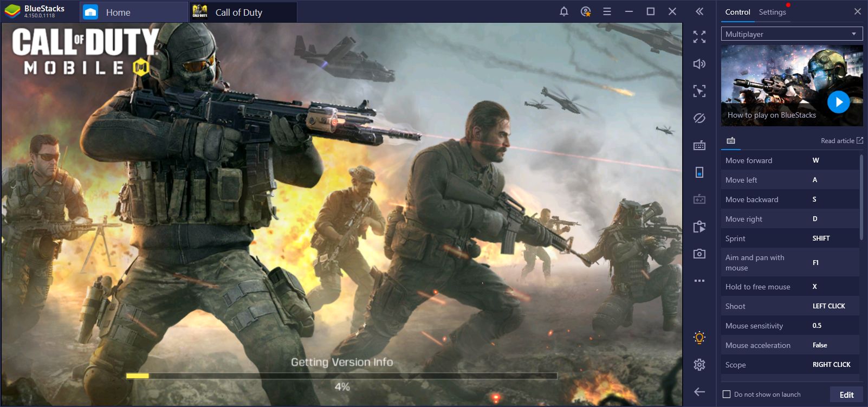The width and height of the screenshot is (868, 407).
Task: Show more sidebar tools via three dots
Action: (x=699, y=281)
